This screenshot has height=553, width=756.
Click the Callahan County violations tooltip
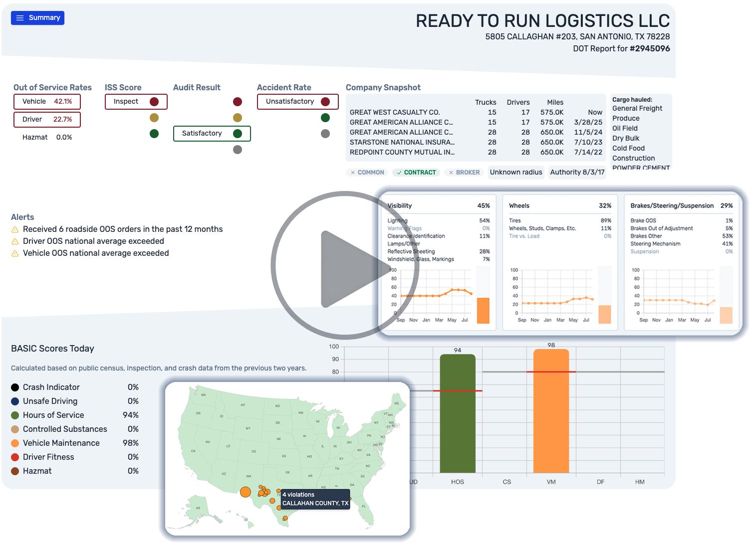pos(315,499)
